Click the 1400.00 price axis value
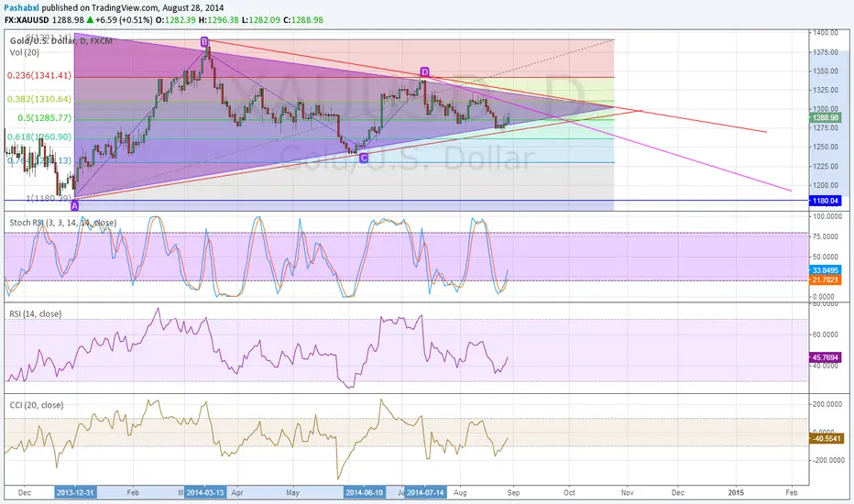 tap(827, 33)
